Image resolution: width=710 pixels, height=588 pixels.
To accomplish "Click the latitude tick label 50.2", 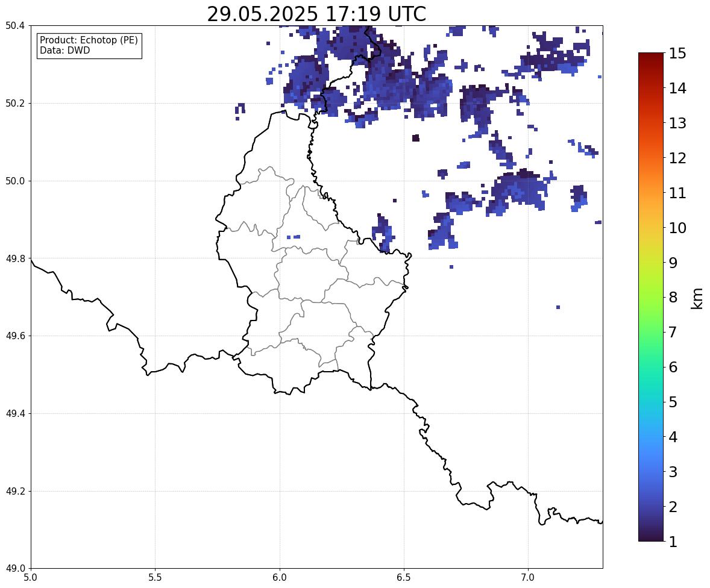I will (15, 103).
